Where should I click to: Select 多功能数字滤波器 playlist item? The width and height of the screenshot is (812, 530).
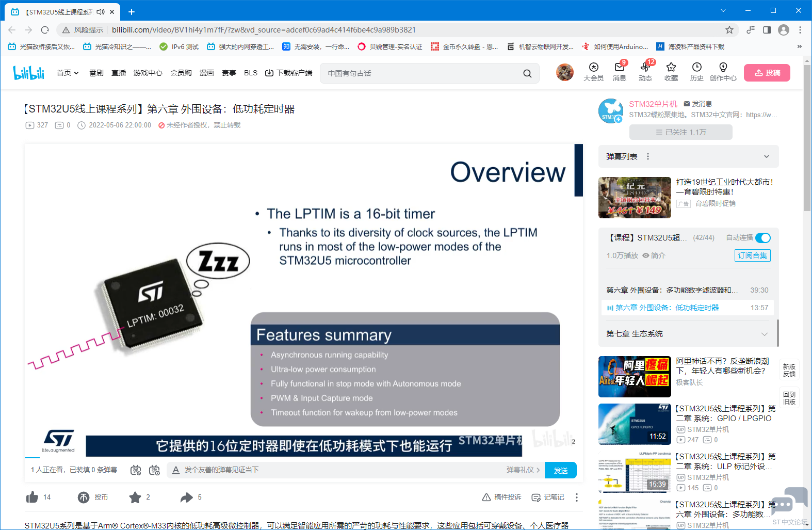point(687,290)
